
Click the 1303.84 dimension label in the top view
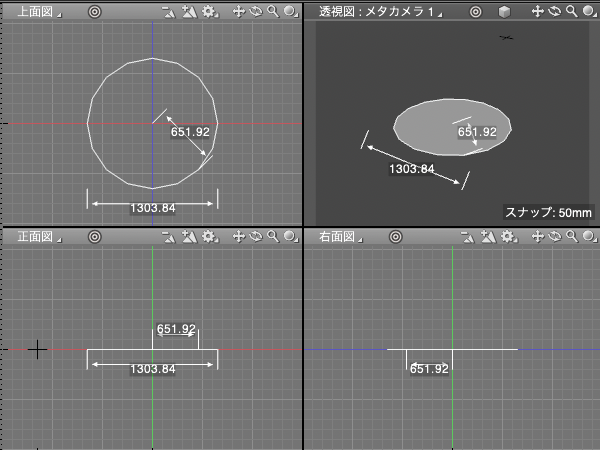point(152,208)
